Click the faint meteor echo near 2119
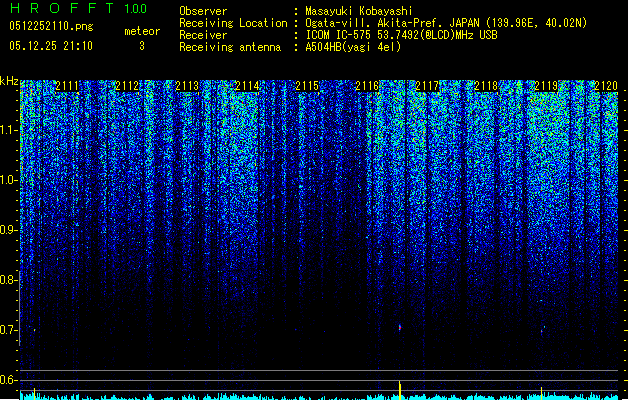Screen dimensions: 629x400 542,331
